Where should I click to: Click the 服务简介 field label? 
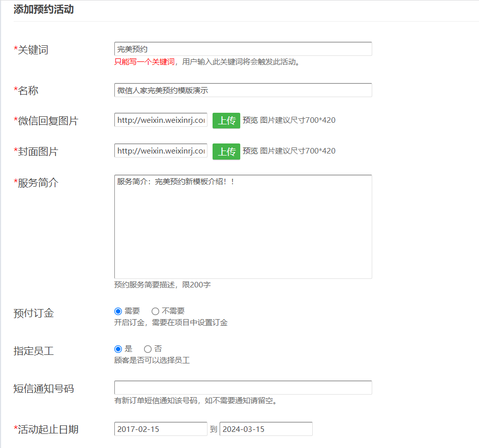[37, 183]
